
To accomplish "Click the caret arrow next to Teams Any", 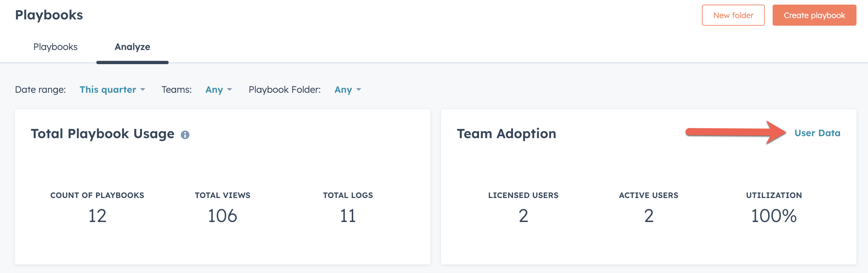I will click(229, 90).
